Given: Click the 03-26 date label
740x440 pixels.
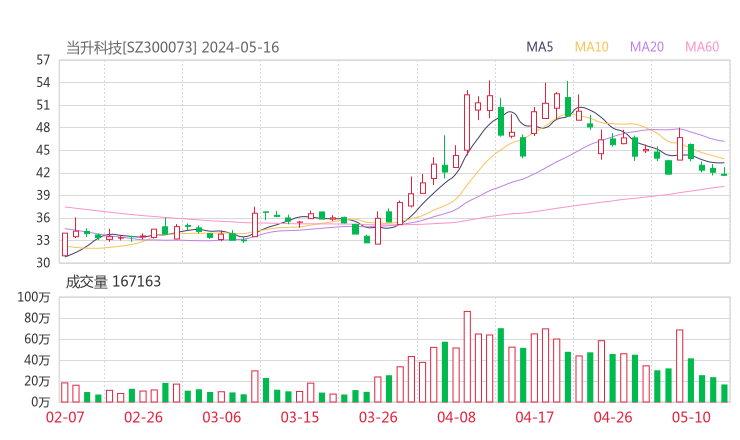Looking at the screenshot, I should tap(378, 417).
